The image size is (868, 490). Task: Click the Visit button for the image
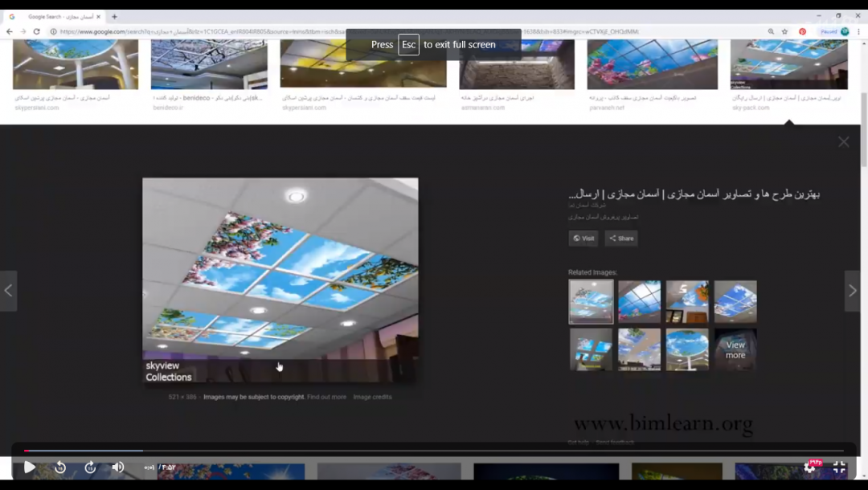[x=583, y=238]
